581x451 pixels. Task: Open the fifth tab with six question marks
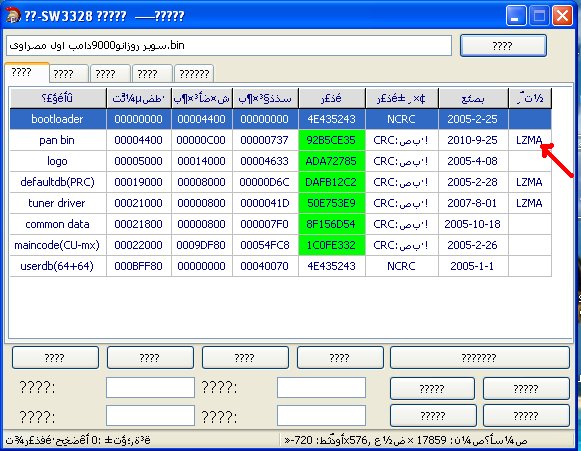click(x=194, y=73)
